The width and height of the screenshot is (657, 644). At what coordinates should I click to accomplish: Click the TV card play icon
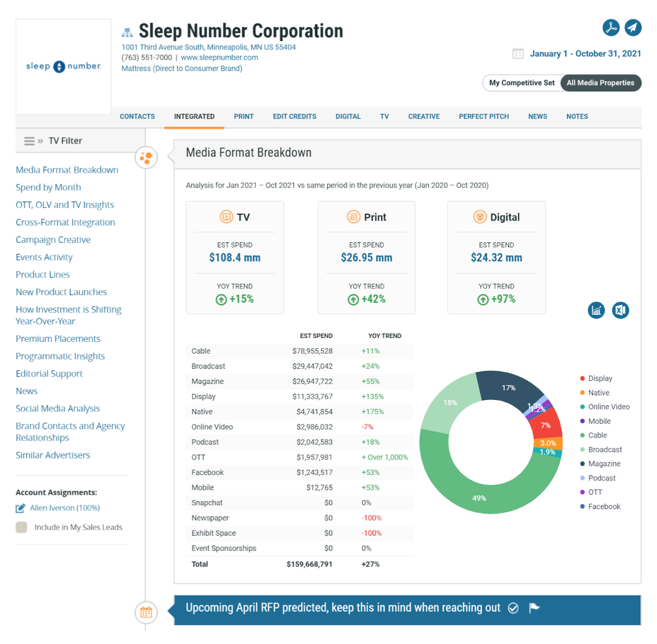coord(226,217)
